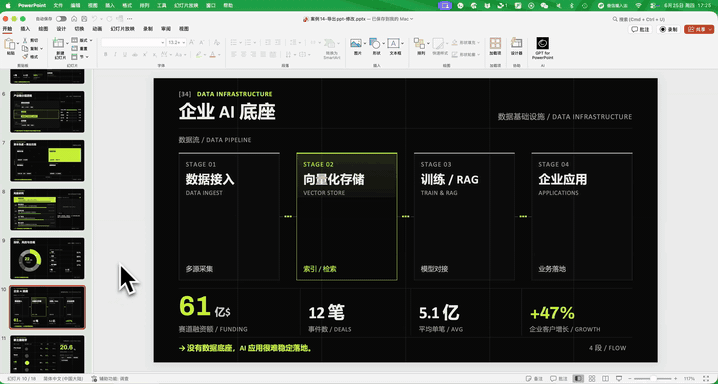Open the File (文件) menu in macOS menu bar
Viewport: 718px width, 384px height.
tap(58, 5)
